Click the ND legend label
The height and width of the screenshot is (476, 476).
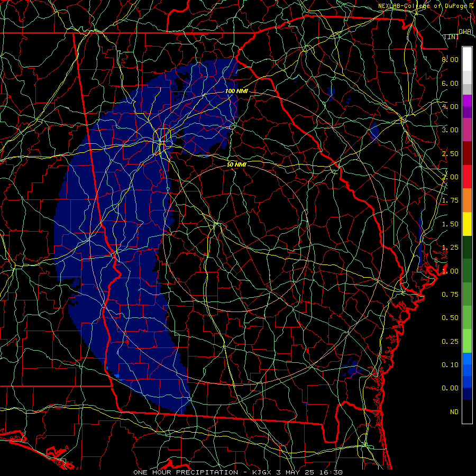(454, 412)
